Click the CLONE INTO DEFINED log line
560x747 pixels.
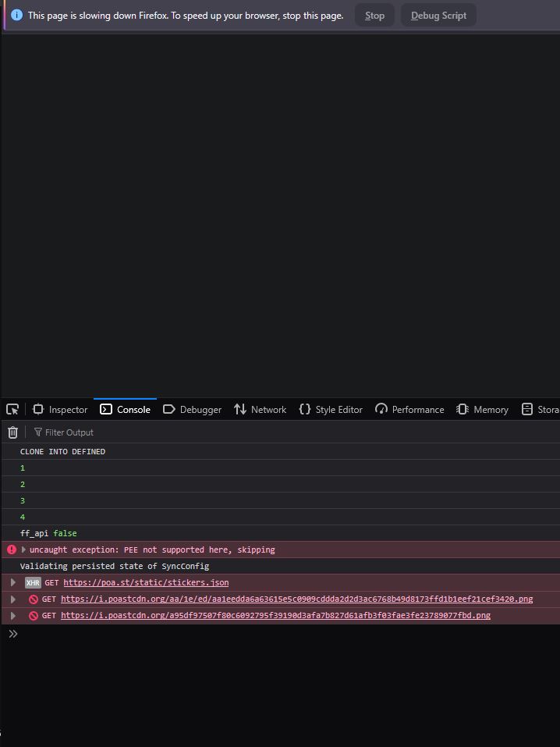click(x=62, y=452)
